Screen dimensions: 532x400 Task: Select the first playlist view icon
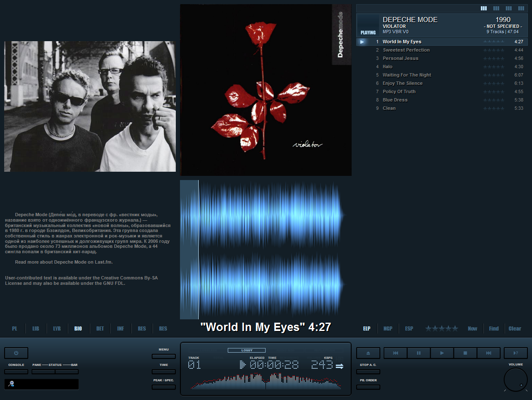point(484,8)
